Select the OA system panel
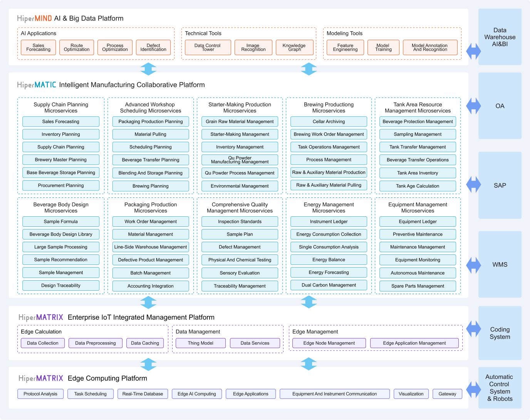Screen dimensions: 530x420 click(500, 106)
